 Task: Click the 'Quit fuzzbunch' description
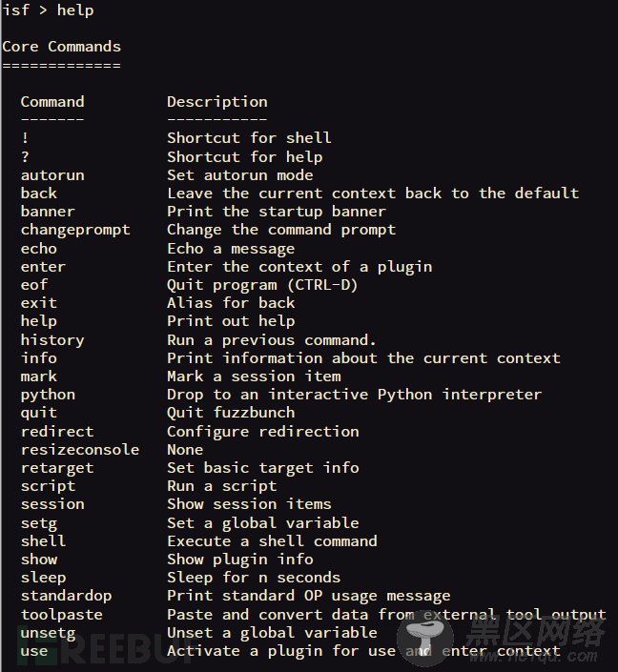click(231, 413)
